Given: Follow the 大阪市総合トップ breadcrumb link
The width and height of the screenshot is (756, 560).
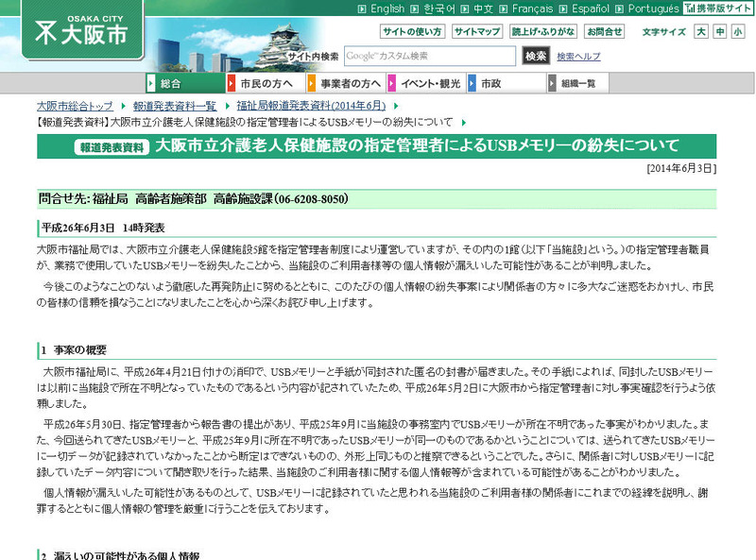Looking at the screenshot, I should (75, 105).
